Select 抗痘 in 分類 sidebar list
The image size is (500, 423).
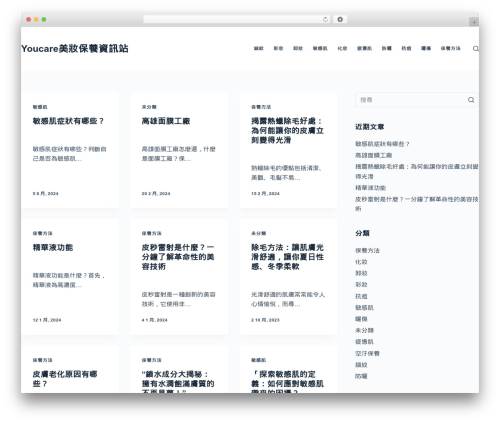(x=361, y=296)
